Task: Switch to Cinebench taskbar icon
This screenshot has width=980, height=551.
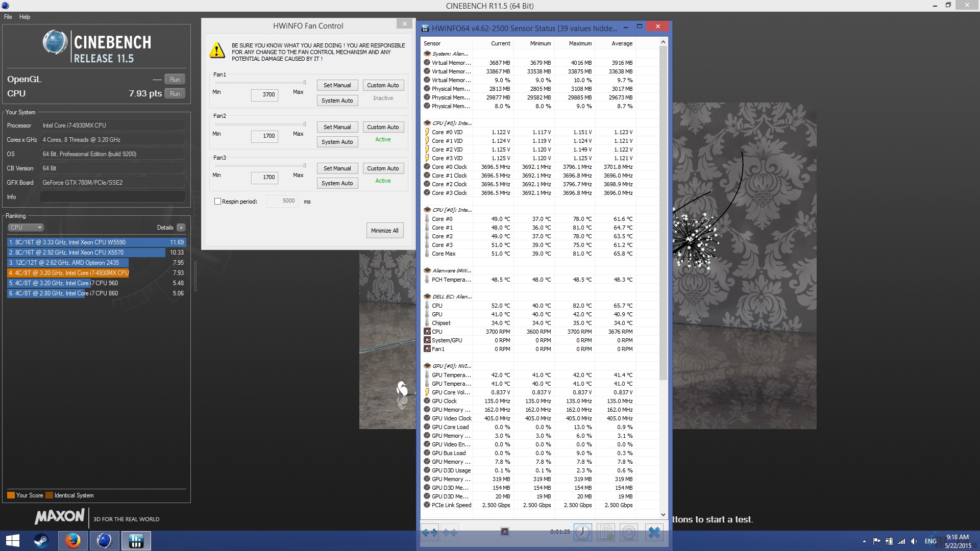Action: click(x=104, y=541)
